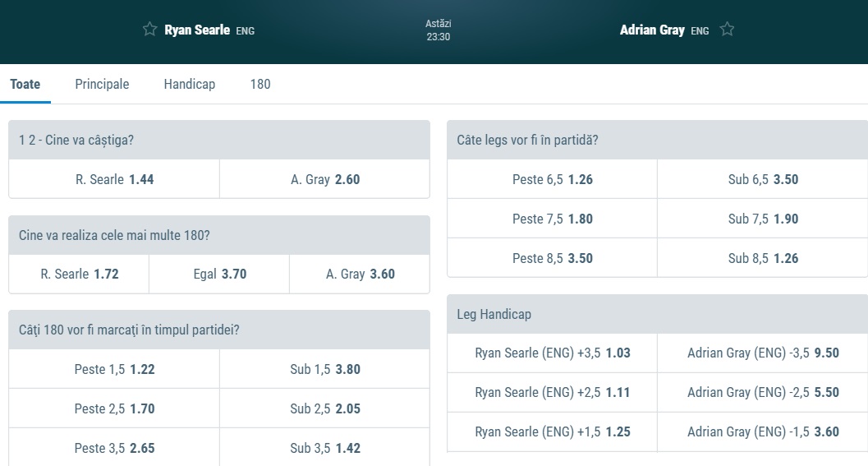Favorite Ryan Searle with the star icon
Image resolution: width=868 pixels, height=466 pixels.
click(x=149, y=30)
